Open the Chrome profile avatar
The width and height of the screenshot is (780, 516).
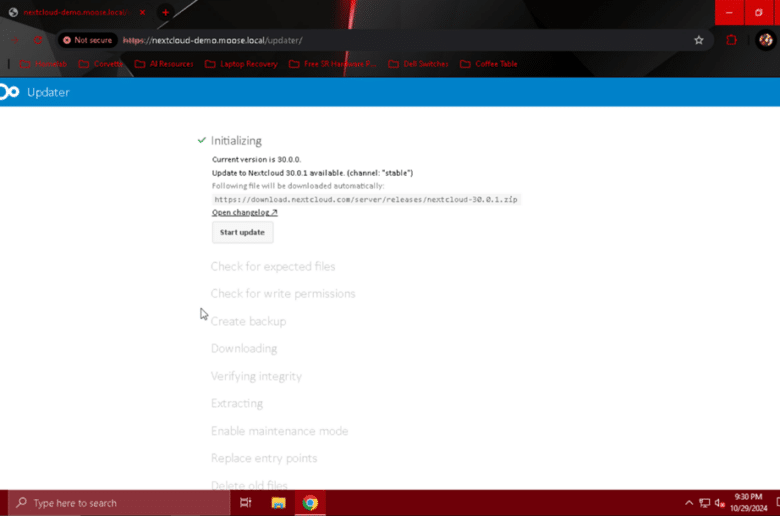click(766, 40)
